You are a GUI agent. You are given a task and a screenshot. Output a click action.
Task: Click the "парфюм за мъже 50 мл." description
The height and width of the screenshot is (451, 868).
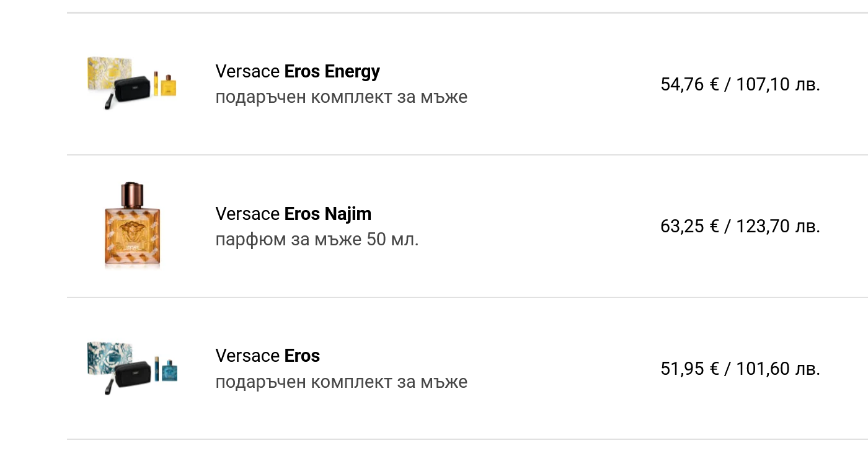click(317, 240)
